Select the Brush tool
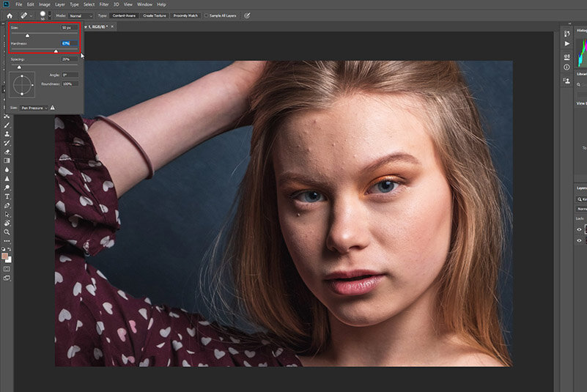This screenshot has width=587, height=392. point(7,125)
